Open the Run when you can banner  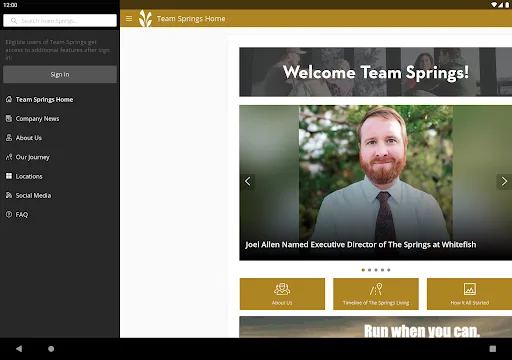[x=376, y=327]
